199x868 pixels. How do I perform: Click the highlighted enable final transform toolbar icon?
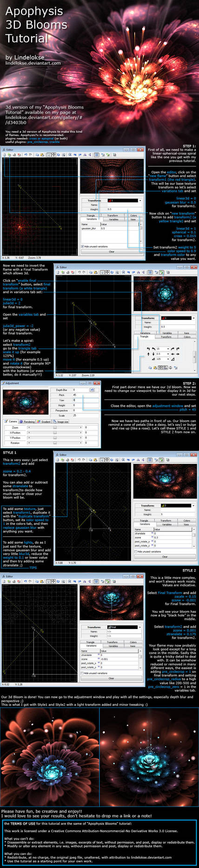161,272
